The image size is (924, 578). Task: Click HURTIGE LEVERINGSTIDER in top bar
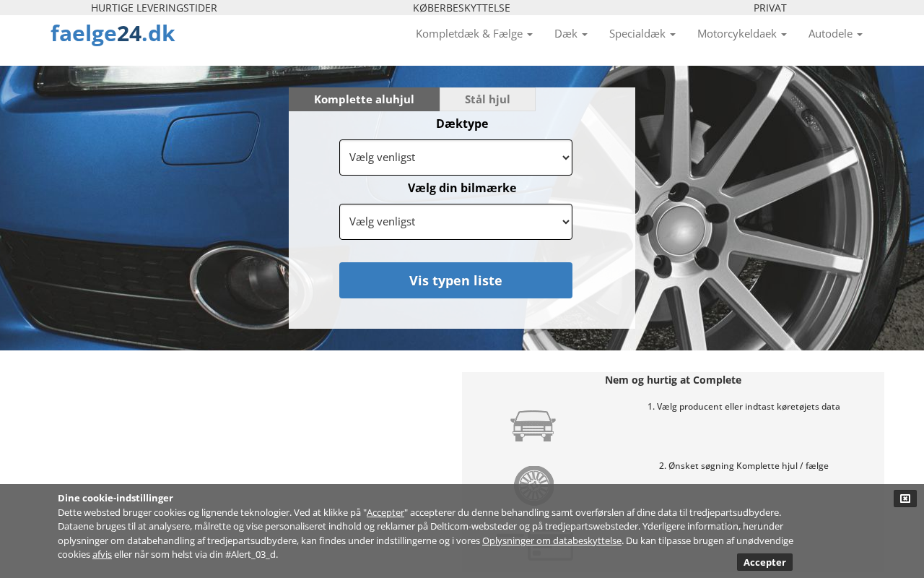pos(154,8)
